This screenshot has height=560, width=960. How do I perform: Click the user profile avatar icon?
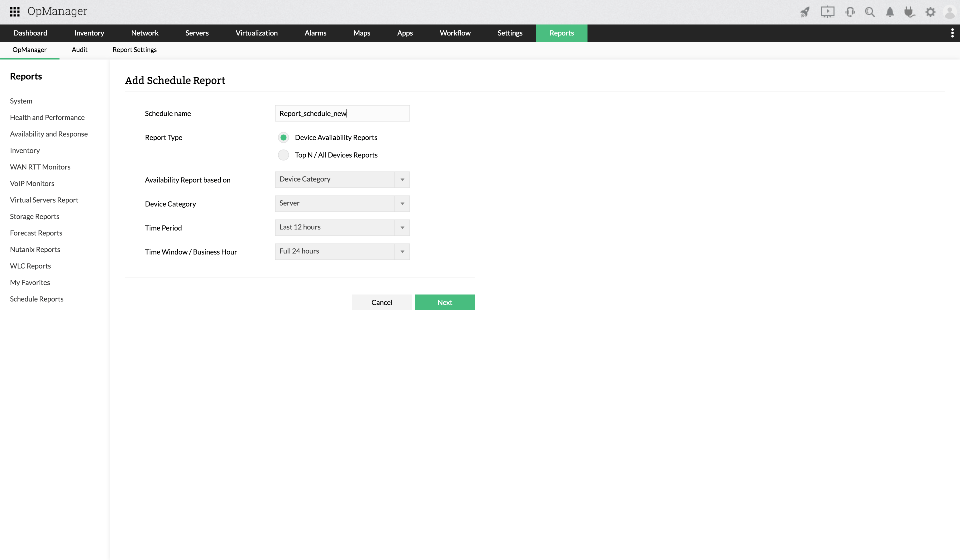pyautogui.click(x=948, y=12)
